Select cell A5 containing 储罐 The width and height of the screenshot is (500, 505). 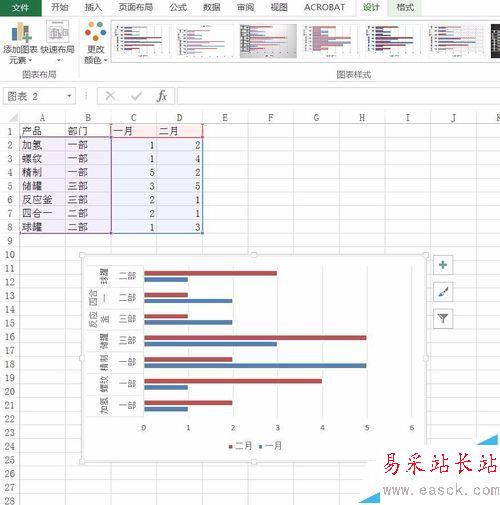42,186
